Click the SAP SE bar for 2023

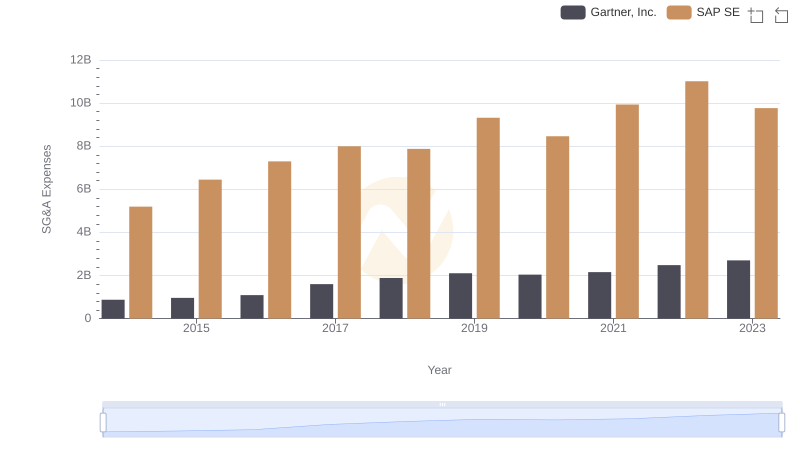[766, 213]
